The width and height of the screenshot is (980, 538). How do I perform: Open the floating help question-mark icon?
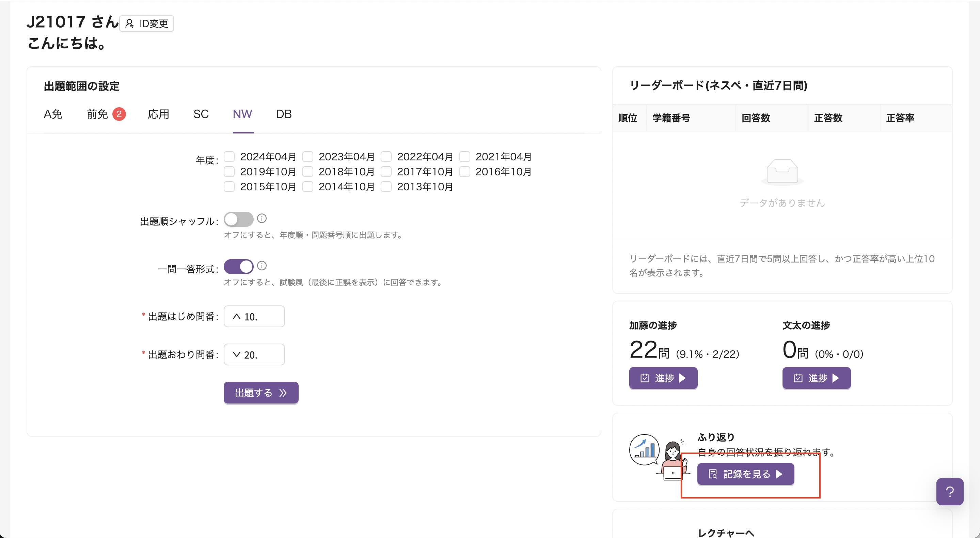tap(950, 492)
